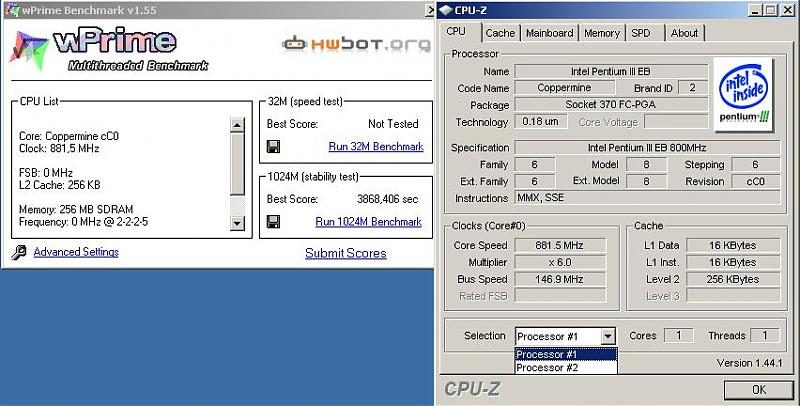Screen dimensions: 800x406
Task: Open the Mainboard tab
Action: (549, 33)
